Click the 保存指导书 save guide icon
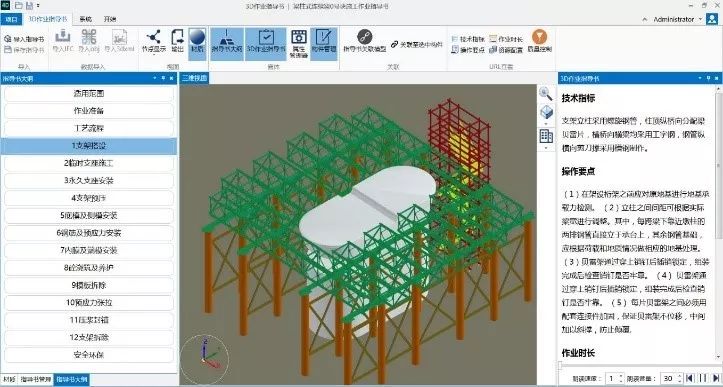 click(8, 49)
